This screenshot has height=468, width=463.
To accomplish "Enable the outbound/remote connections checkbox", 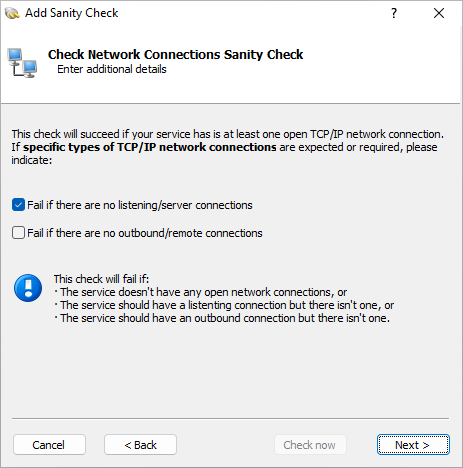I will [x=18, y=233].
